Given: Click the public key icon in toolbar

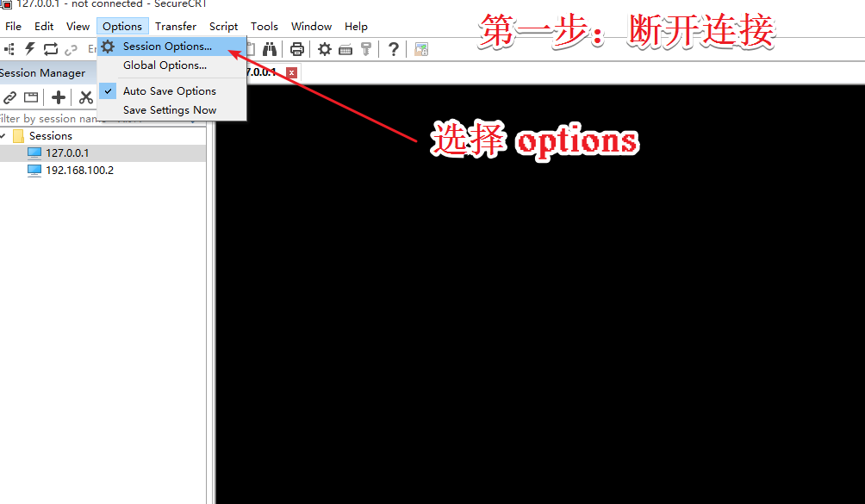Looking at the screenshot, I should click(366, 49).
